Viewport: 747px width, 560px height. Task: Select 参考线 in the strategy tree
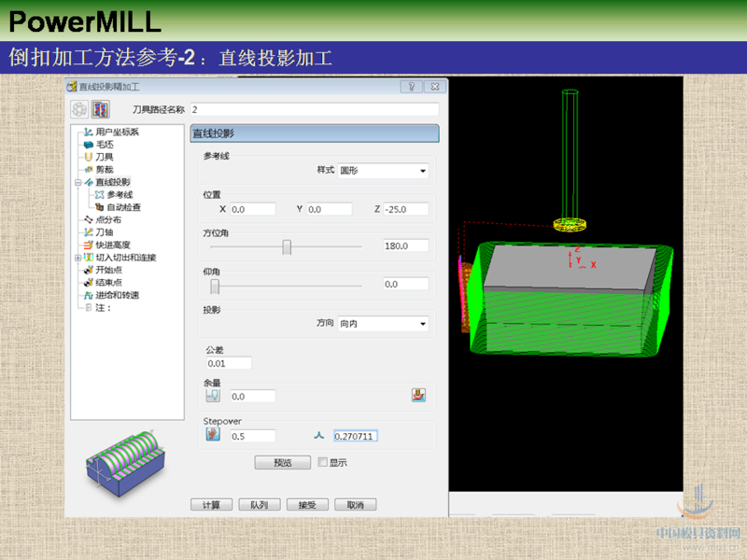[119, 194]
